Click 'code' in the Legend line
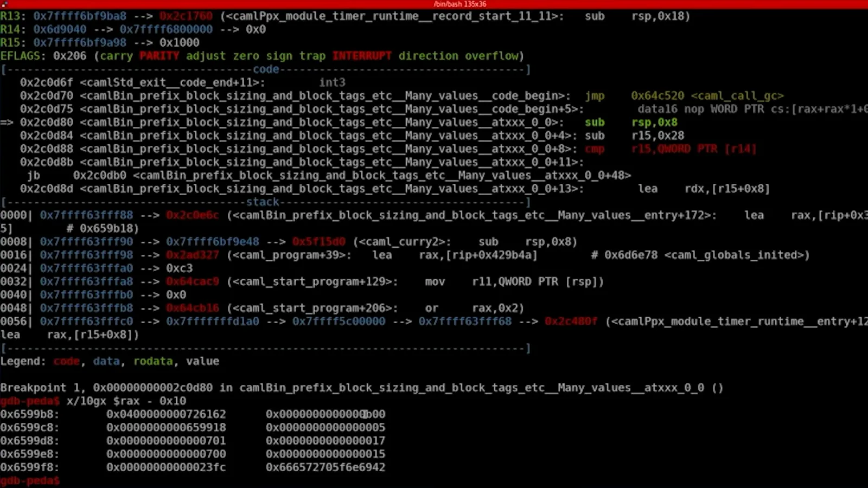This screenshot has height=488, width=868. [x=66, y=362]
